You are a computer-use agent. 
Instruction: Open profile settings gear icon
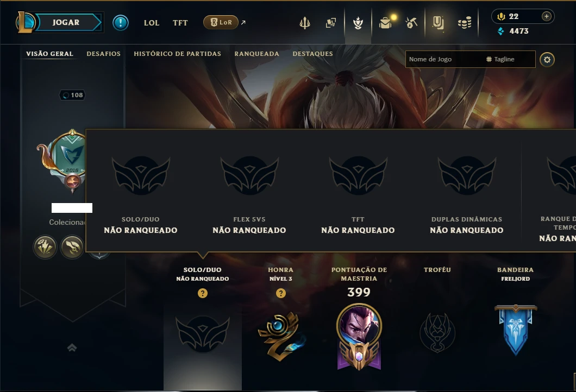[x=547, y=60]
